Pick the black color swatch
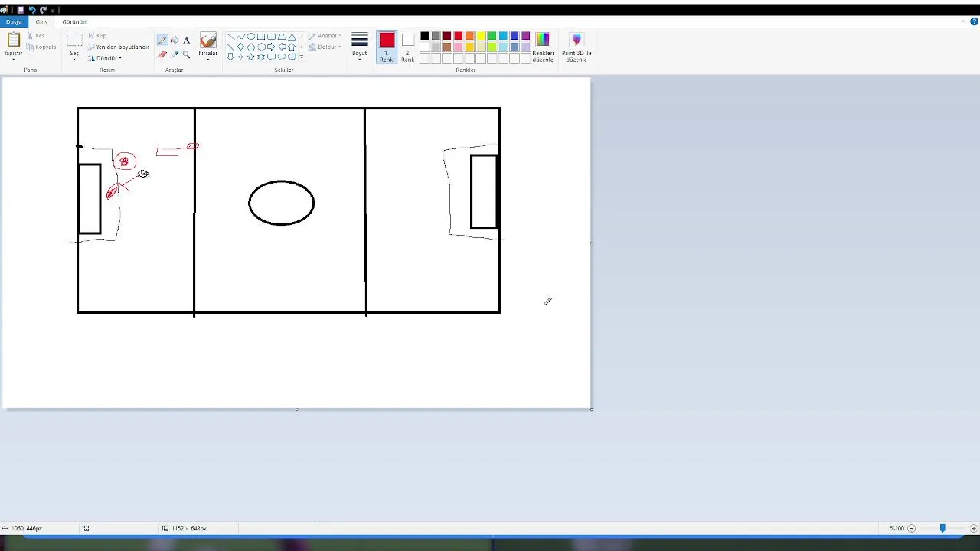 pyautogui.click(x=424, y=36)
